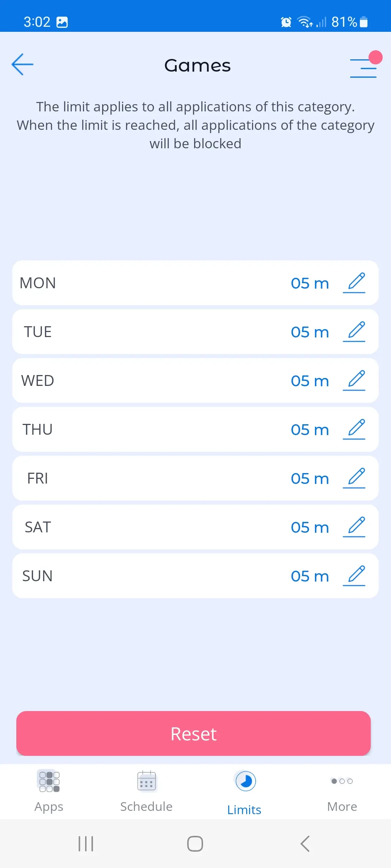Select the FRI day row label

pos(38,478)
